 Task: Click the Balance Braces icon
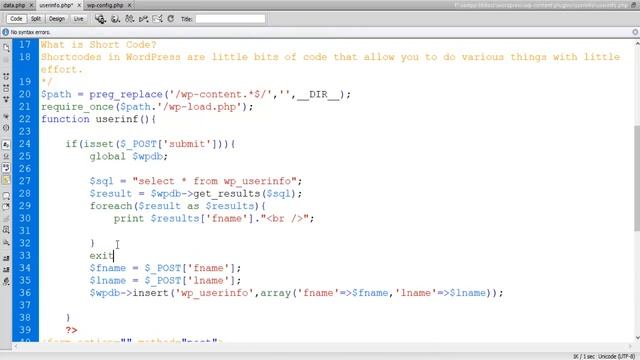tap(6, 128)
